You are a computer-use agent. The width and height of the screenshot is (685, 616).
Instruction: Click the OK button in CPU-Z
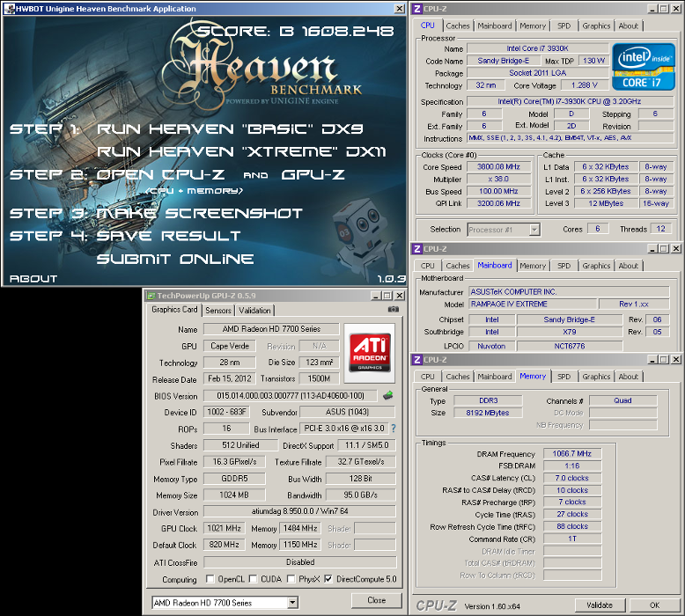coord(654,605)
